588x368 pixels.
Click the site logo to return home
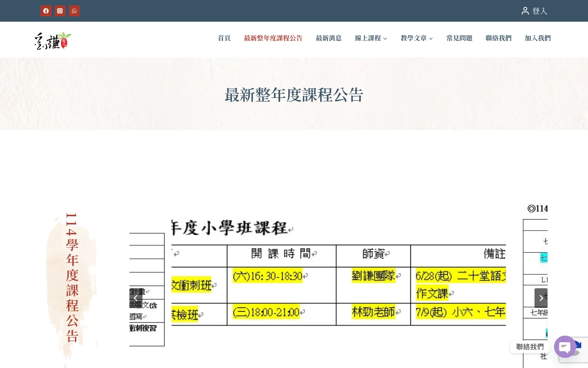pos(53,39)
